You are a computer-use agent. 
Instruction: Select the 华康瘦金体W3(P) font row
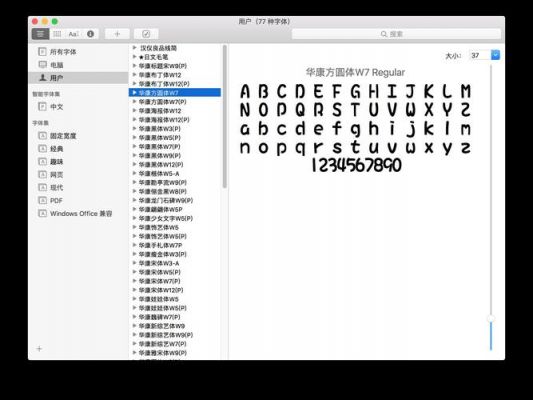(x=175, y=254)
